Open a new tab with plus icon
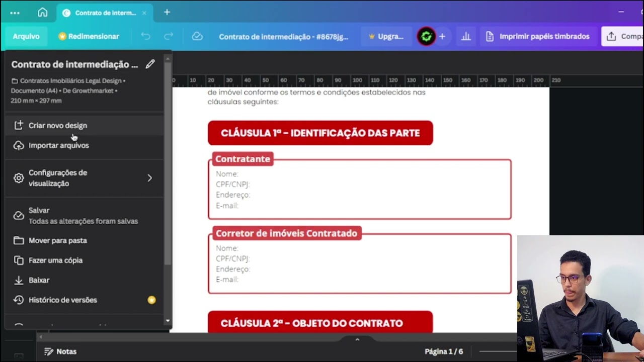The width and height of the screenshot is (644, 362). click(x=167, y=13)
